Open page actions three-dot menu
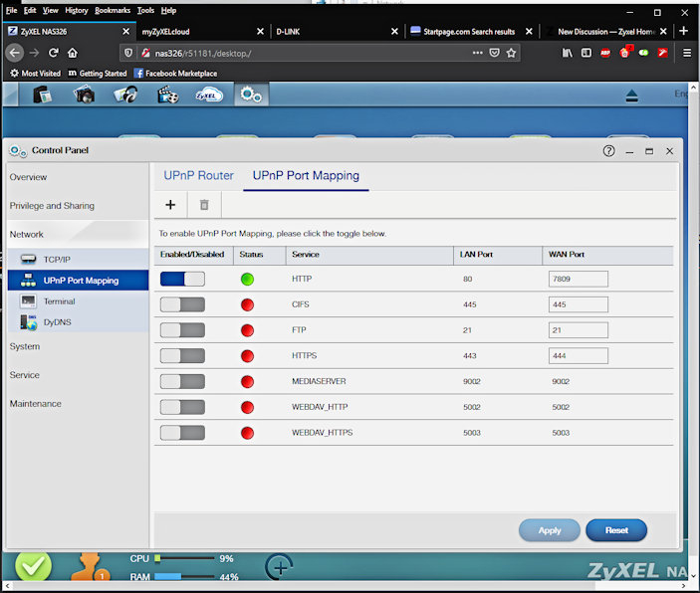Screen dimensions: 700x593 pyautogui.click(x=478, y=53)
